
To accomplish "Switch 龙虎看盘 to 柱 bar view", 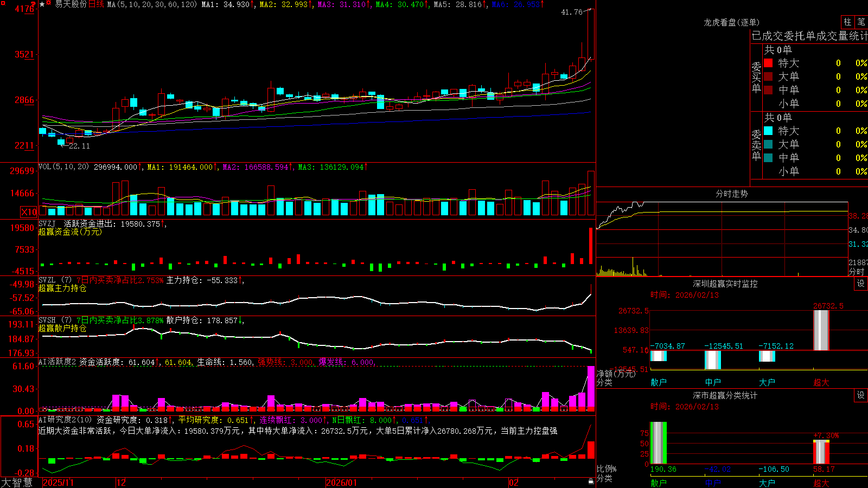I will pyautogui.click(x=847, y=22).
